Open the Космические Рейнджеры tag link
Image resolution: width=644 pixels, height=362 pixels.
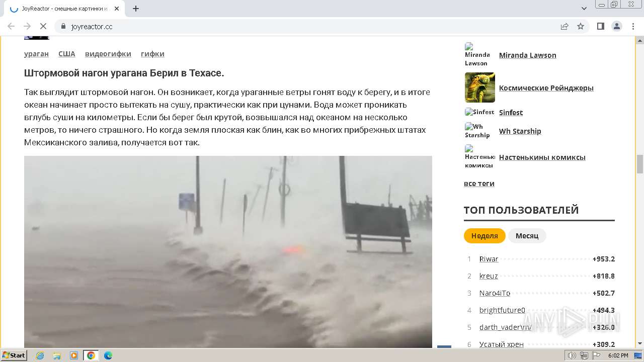click(546, 88)
